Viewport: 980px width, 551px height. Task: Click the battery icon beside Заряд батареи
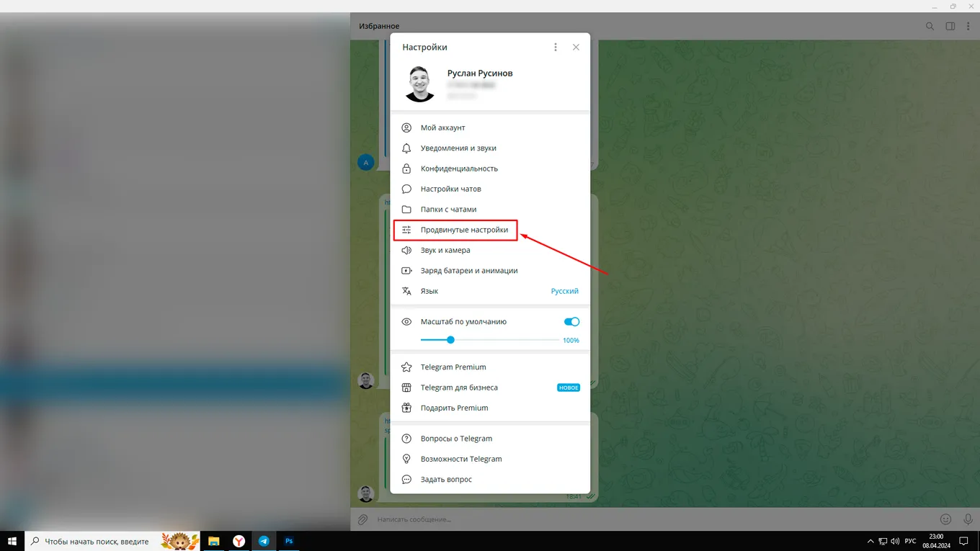[x=406, y=271]
